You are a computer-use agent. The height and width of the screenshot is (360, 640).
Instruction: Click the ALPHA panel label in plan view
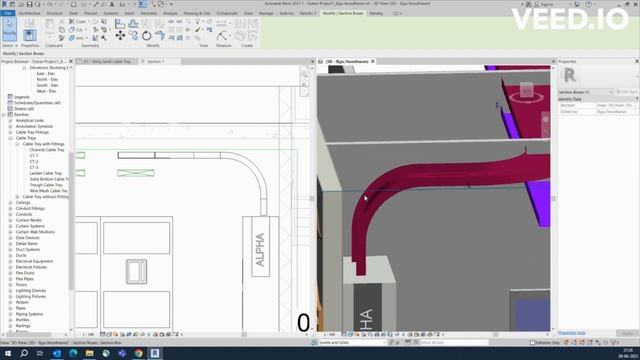click(260, 249)
